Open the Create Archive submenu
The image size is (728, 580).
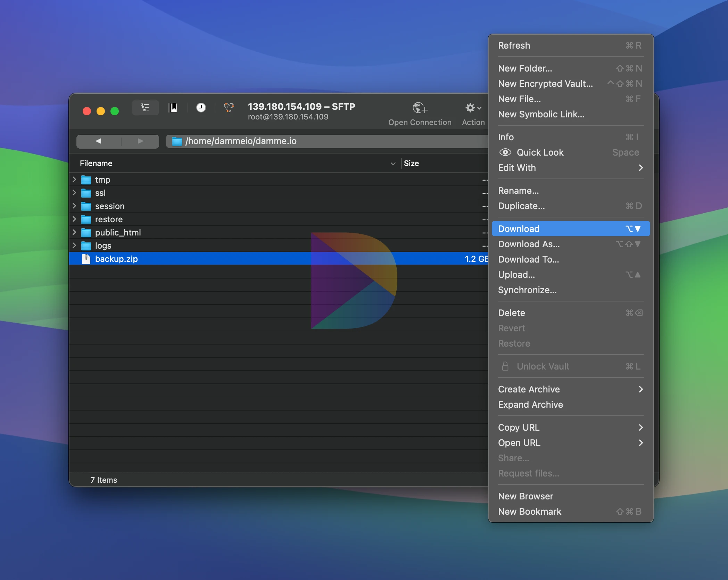[571, 389]
